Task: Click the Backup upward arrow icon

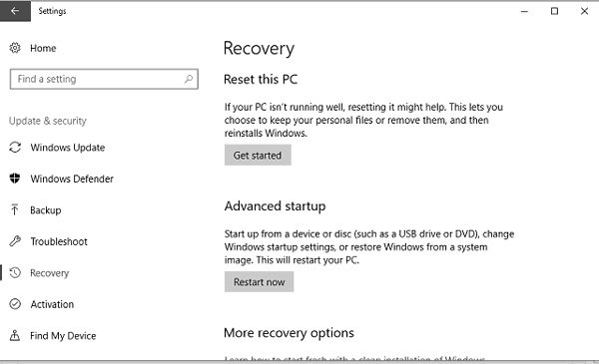Action: click(x=15, y=209)
